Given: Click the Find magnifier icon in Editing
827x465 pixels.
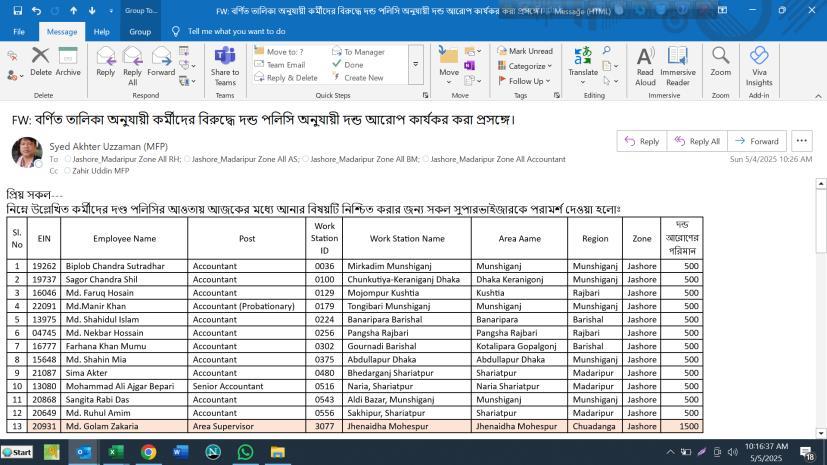Looking at the screenshot, I should point(607,50).
